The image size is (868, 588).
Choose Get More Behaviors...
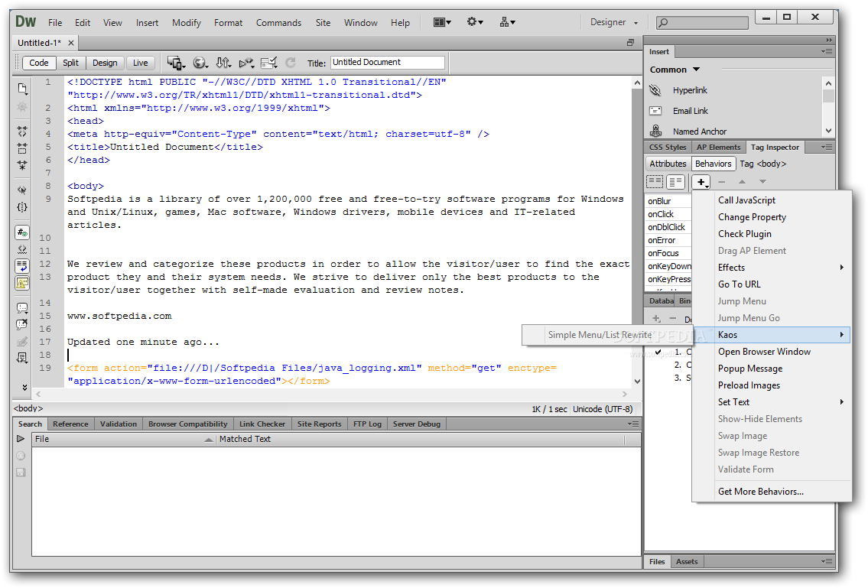click(x=772, y=492)
